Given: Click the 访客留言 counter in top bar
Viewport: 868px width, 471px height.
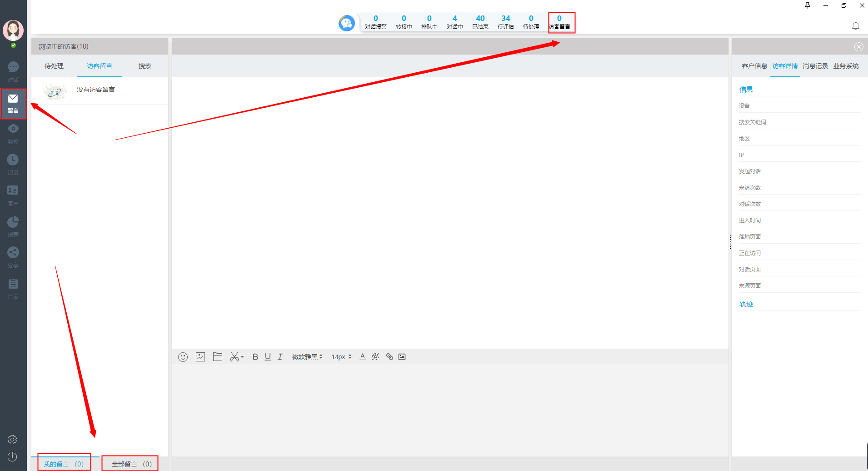Looking at the screenshot, I should tap(560, 22).
